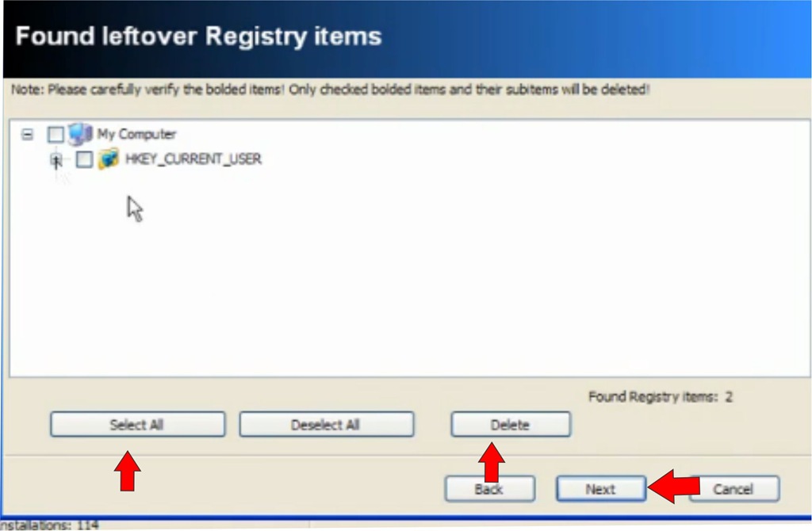Viewport: 812px width, 531px height.
Task: Click the HKEY_CURRENT_USER registry folder icon
Action: (108, 159)
